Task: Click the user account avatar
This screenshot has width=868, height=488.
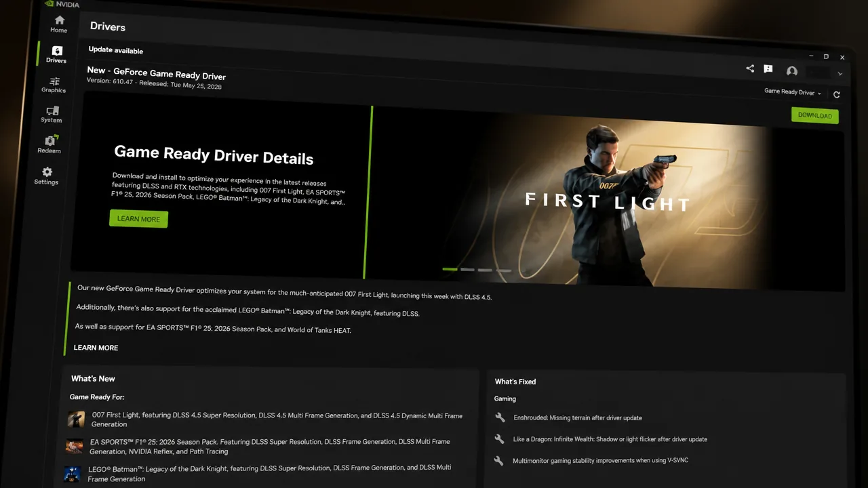Action: coord(791,71)
